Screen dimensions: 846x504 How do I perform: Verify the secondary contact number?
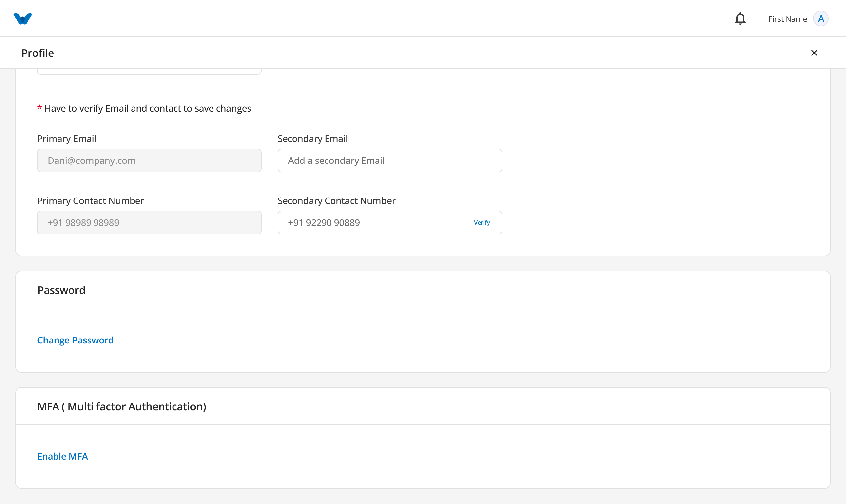tap(482, 223)
